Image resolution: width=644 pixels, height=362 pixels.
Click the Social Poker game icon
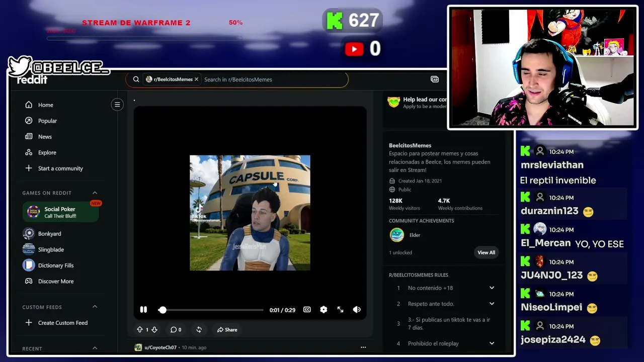(33, 212)
